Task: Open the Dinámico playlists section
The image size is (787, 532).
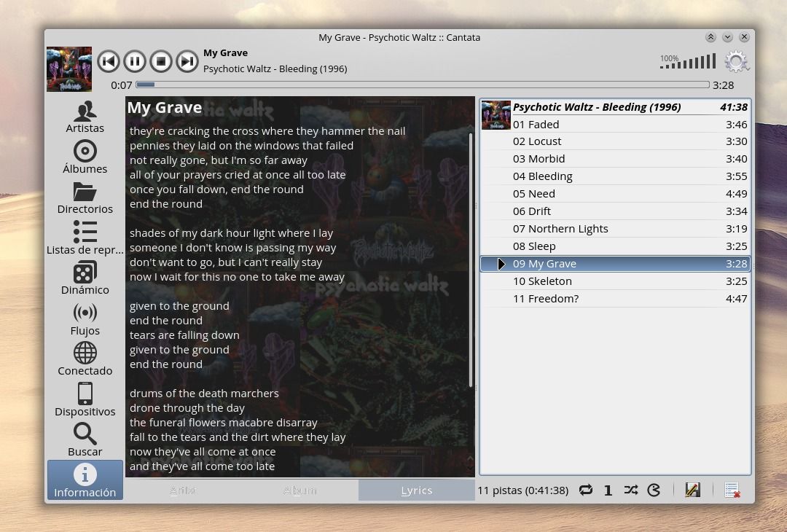Action: (85, 279)
